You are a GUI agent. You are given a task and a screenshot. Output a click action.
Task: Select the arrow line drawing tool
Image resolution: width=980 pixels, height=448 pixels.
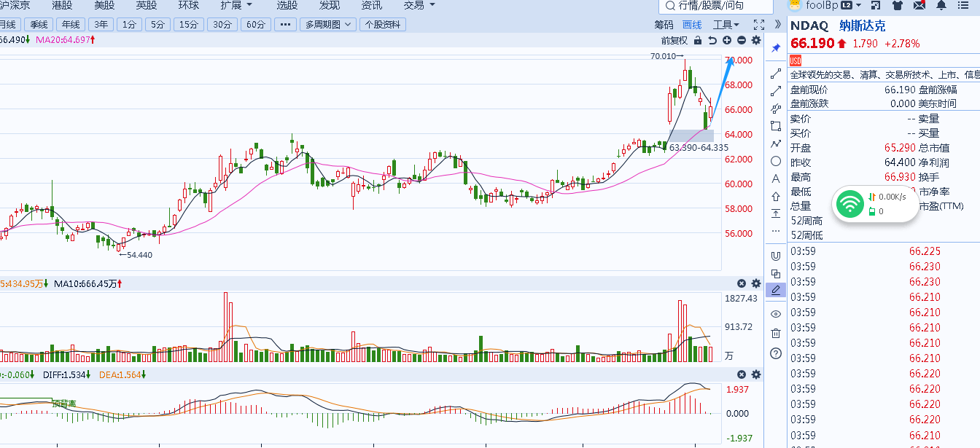coord(776,91)
